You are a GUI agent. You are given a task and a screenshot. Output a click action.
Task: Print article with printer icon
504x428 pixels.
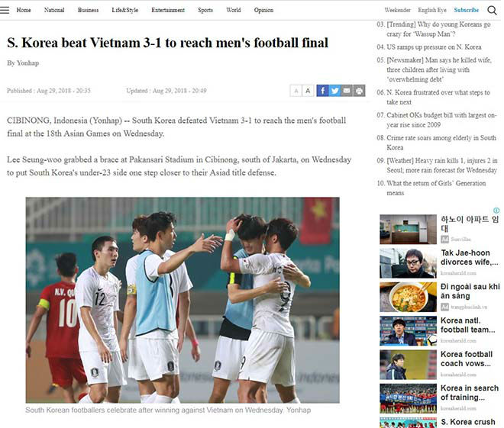click(359, 91)
